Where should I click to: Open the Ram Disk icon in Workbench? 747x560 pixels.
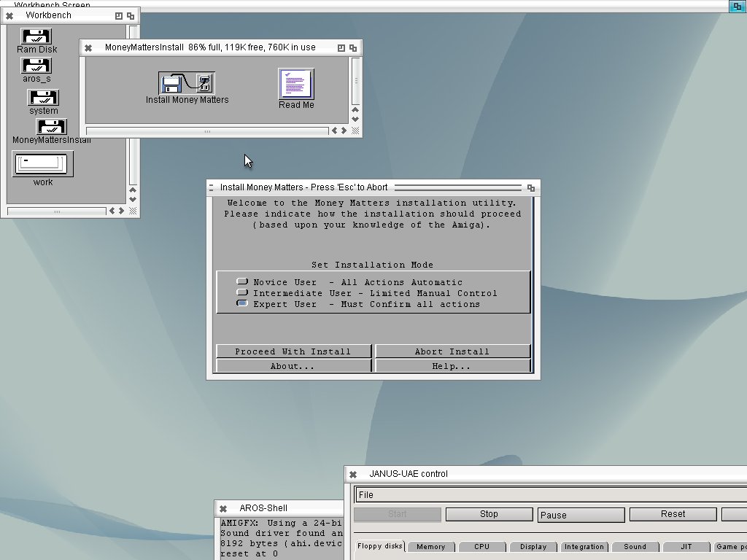(x=36, y=36)
